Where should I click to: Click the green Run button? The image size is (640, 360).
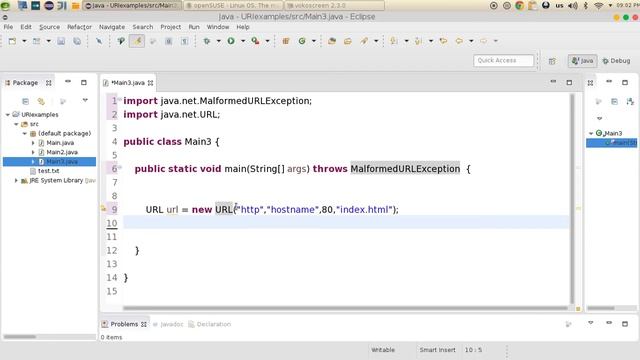[x=231, y=41]
